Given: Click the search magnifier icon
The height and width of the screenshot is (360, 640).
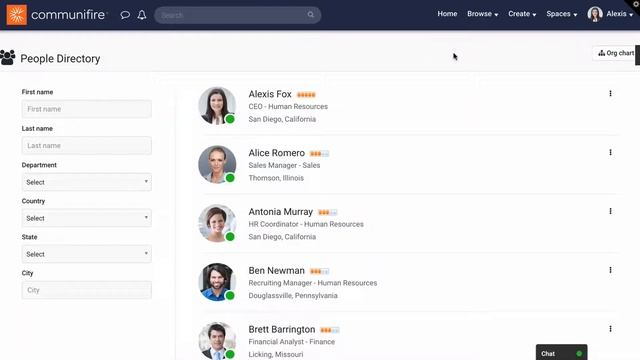Looking at the screenshot, I should [x=311, y=15].
